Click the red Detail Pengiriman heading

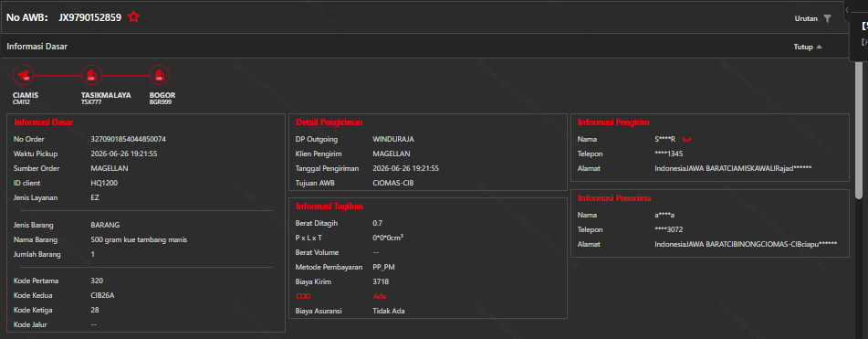(x=329, y=122)
